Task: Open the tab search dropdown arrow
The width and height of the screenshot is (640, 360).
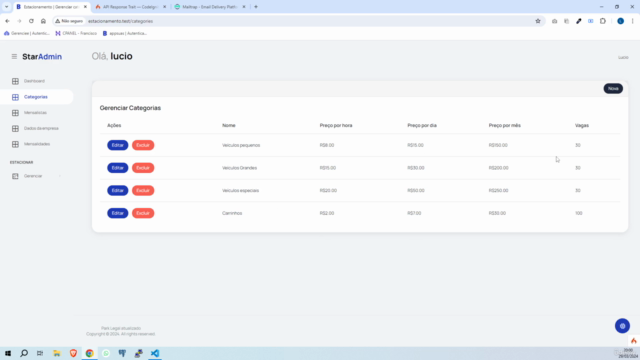Action: click(7, 7)
